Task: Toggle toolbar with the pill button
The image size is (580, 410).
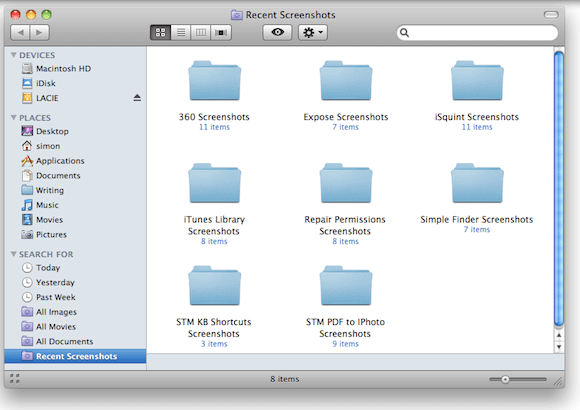Action: [x=551, y=15]
